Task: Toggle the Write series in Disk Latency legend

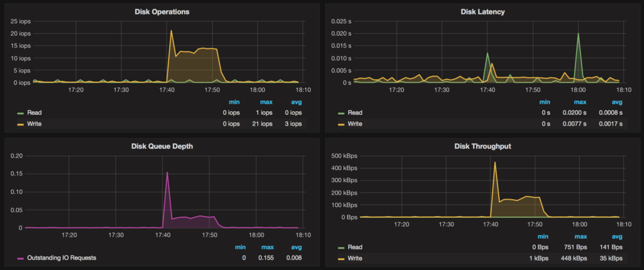Action: (x=355, y=124)
